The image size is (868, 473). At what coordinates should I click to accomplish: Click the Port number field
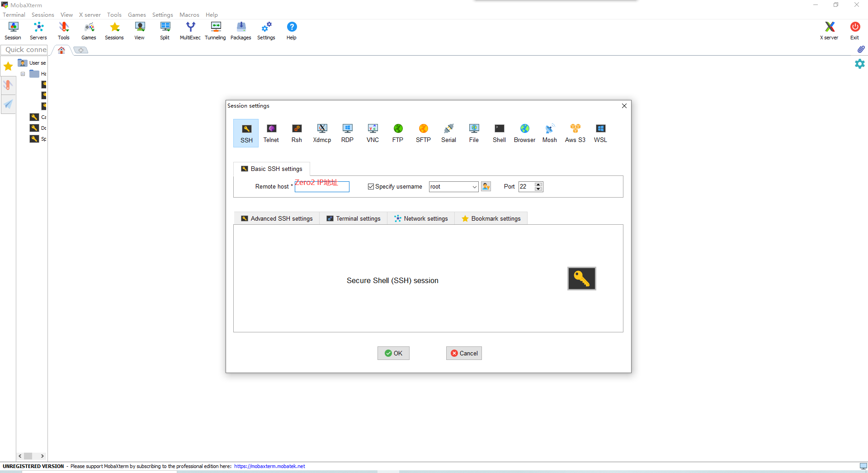point(526,186)
